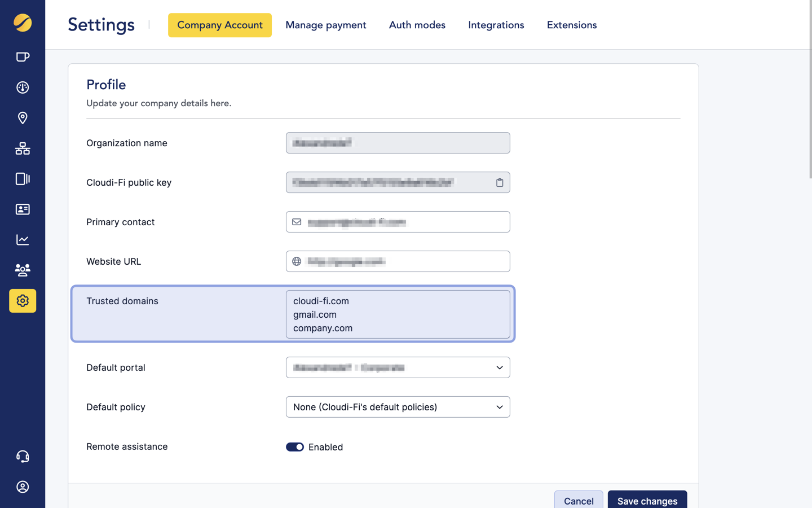This screenshot has height=508, width=812.
Task: Select the ID card icon in sidebar
Action: pos(23,209)
